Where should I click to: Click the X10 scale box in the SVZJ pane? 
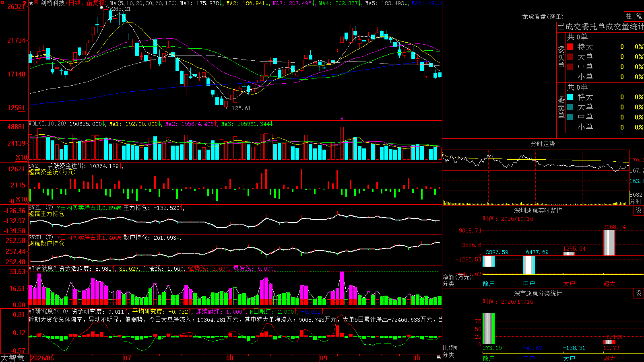pyautogui.click(x=21, y=199)
